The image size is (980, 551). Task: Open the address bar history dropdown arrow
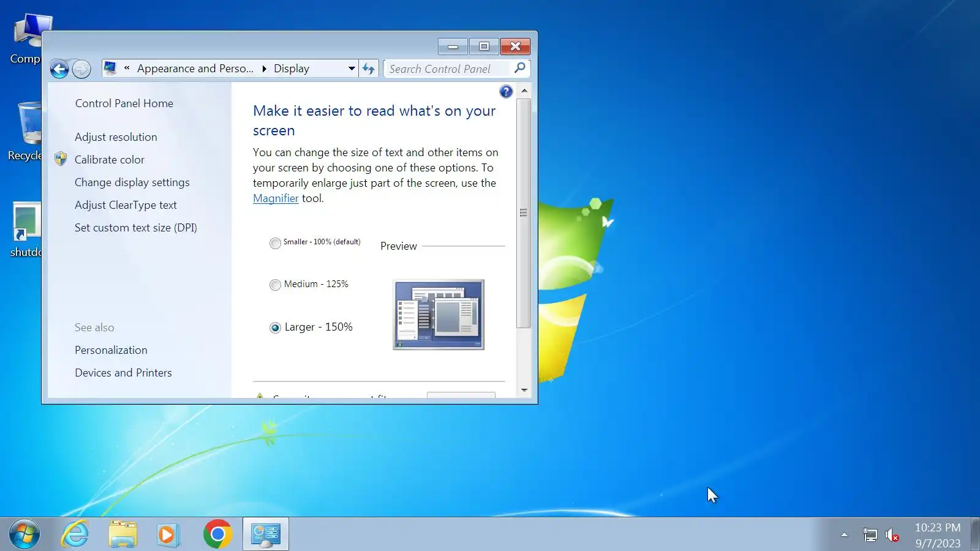click(x=352, y=69)
